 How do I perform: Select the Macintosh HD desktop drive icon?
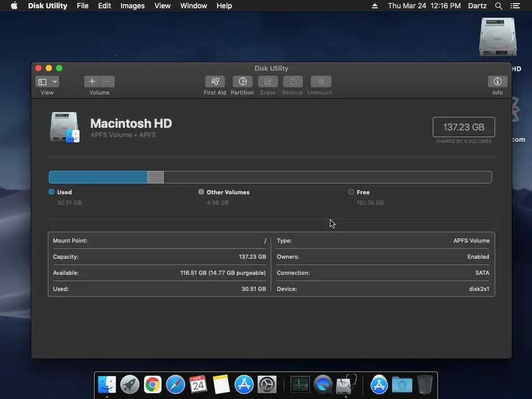(498, 37)
